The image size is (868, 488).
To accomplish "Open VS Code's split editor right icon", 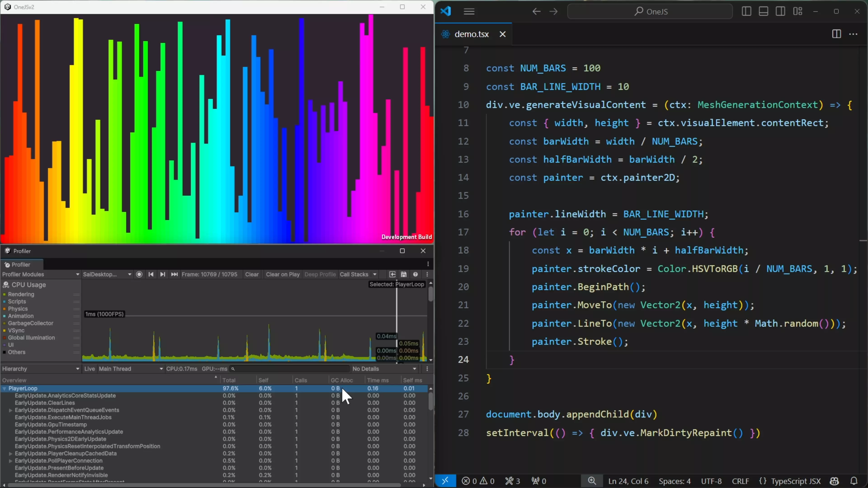I will (x=836, y=34).
